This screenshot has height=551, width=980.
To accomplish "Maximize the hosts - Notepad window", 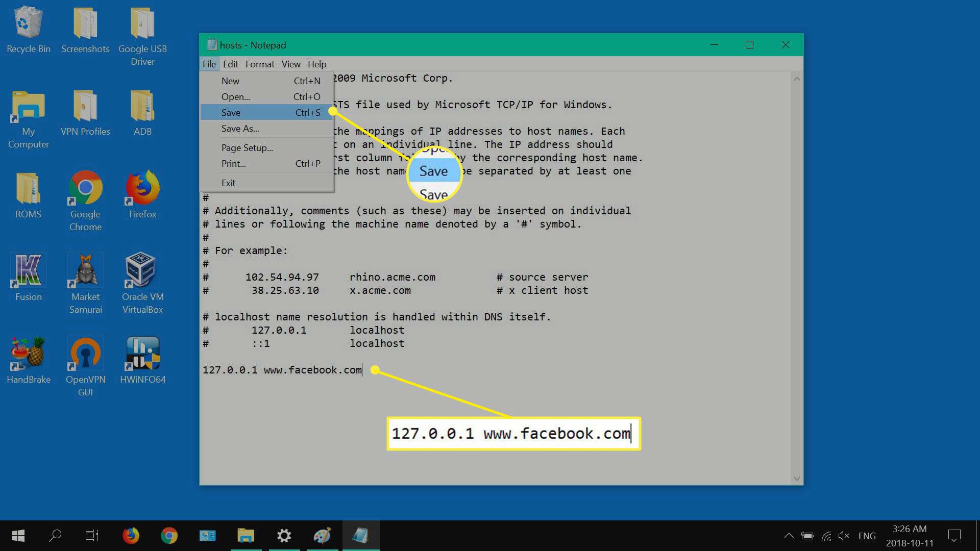I will coord(749,45).
